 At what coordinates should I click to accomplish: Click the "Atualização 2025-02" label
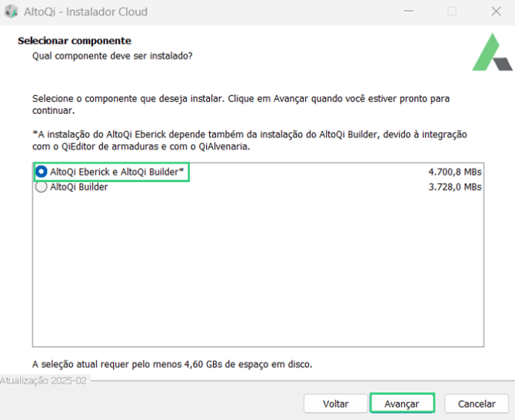(x=44, y=380)
